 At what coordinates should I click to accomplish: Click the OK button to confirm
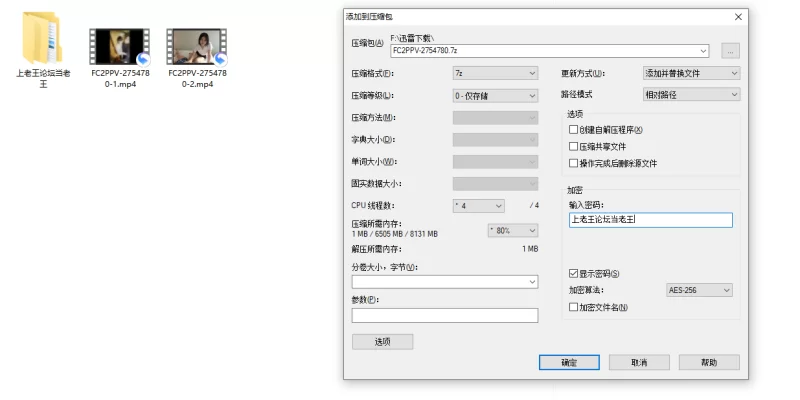point(568,362)
